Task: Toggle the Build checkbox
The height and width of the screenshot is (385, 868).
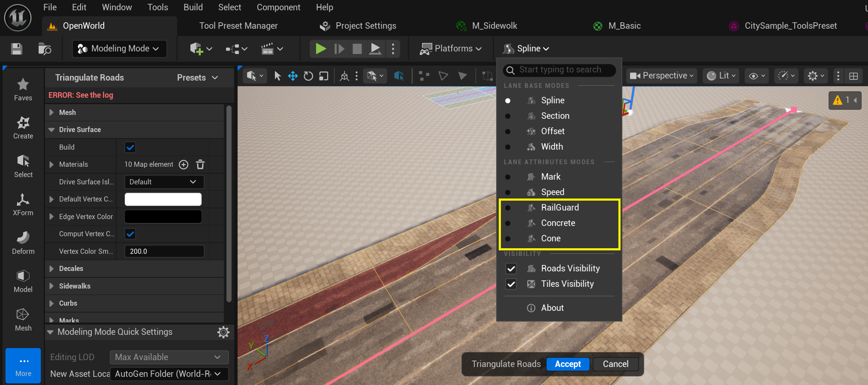Action: tap(130, 147)
